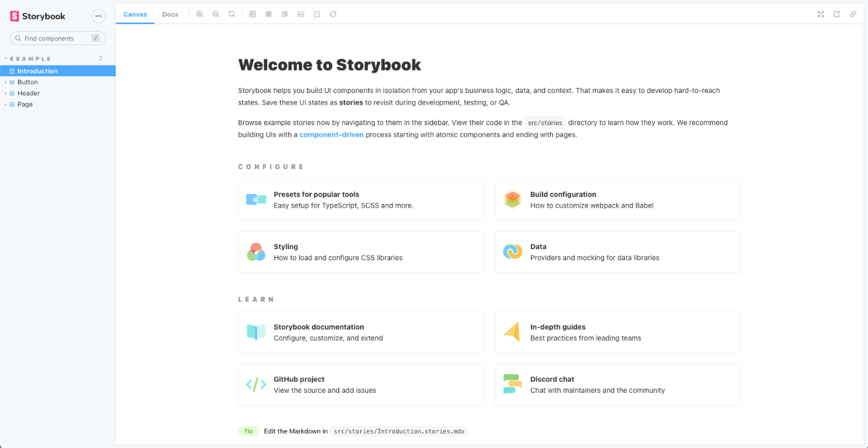Open Presets for popular tools card
868x448 pixels.
click(361, 200)
